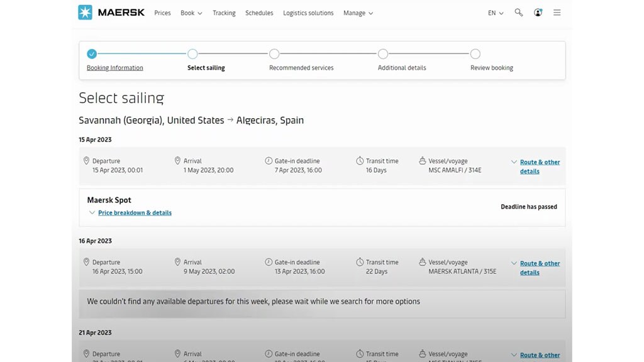Open the Schedules menu item
The width and height of the screenshot is (644, 362).
259,13
